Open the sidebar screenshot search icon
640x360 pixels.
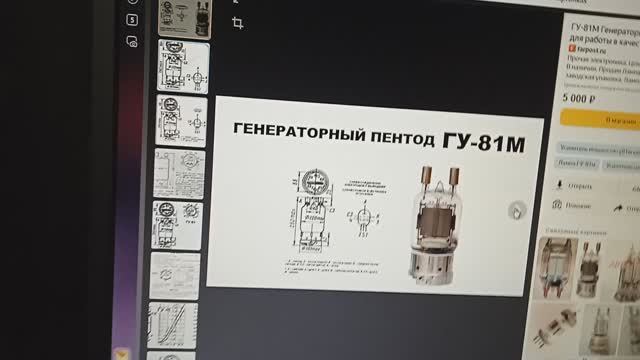pyautogui.click(x=132, y=42)
